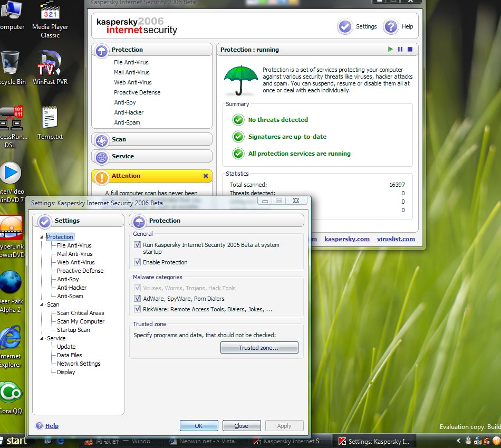This screenshot has height=448, width=501.
Task: Click the Protection umbrella icon in the Settings dialog
Action: 139,222
